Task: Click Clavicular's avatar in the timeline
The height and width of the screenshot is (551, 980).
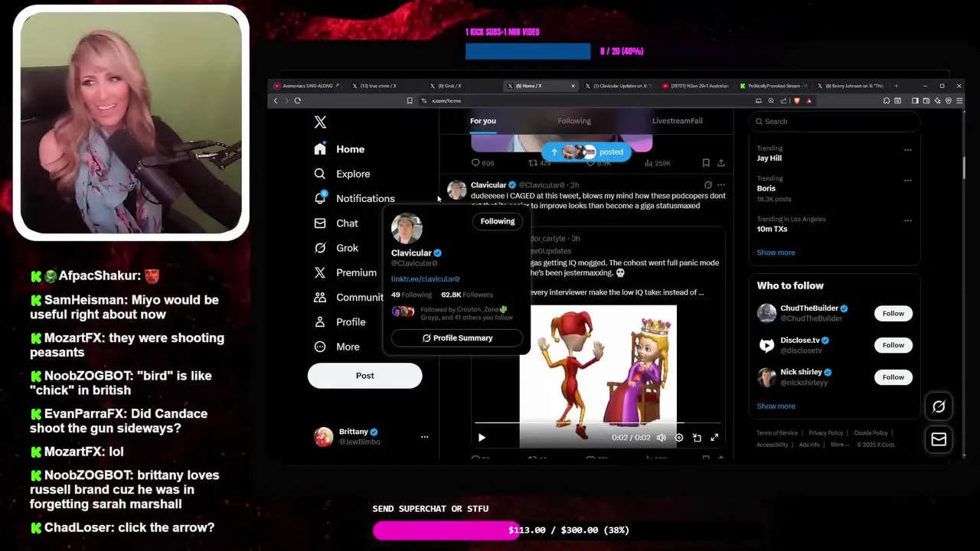Action: coord(456,190)
